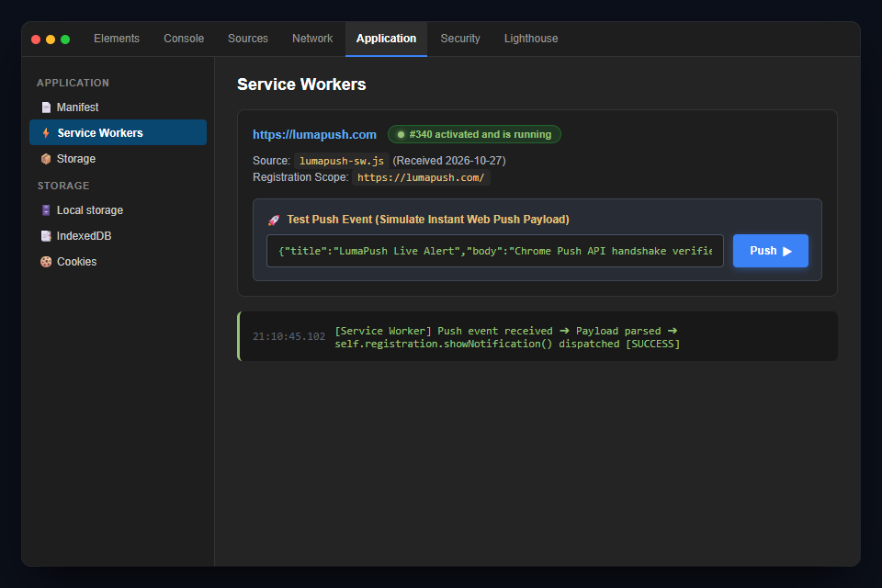Open the https://lumapush.com link

tap(314, 134)
